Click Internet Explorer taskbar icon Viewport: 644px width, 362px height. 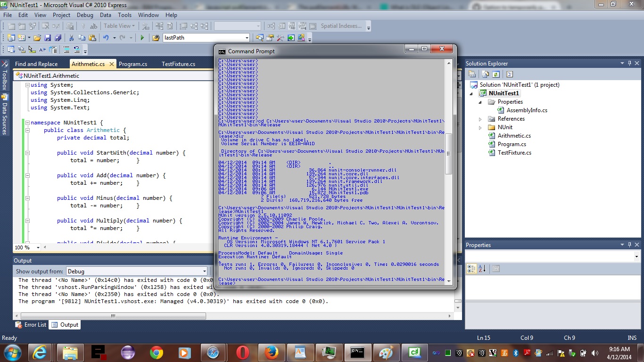[40, 352]
